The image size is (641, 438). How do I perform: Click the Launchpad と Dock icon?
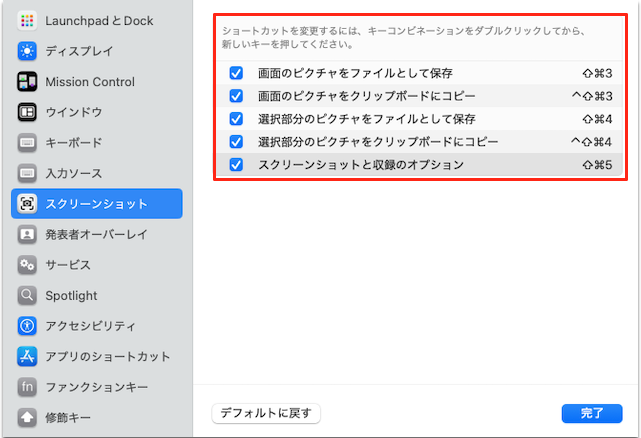coord(28,20)
